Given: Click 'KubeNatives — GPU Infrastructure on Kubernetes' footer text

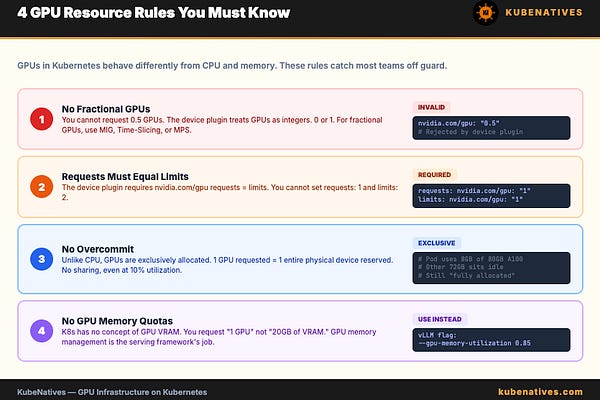Looking at the screenshot, I should [112, 392].
